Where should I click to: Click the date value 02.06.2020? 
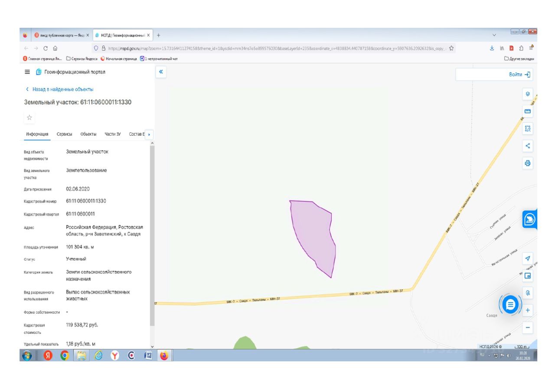click(78, 189)
